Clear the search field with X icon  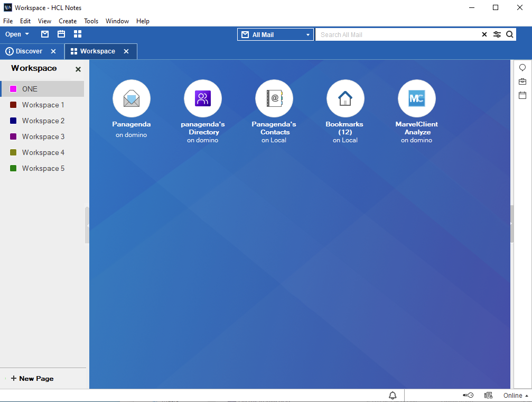click(484, 34)
